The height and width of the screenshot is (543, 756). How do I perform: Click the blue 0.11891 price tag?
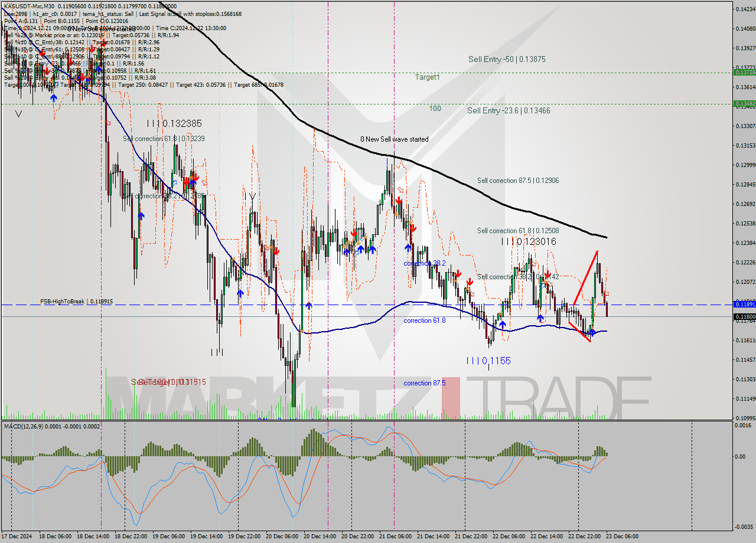coord(744,304)
